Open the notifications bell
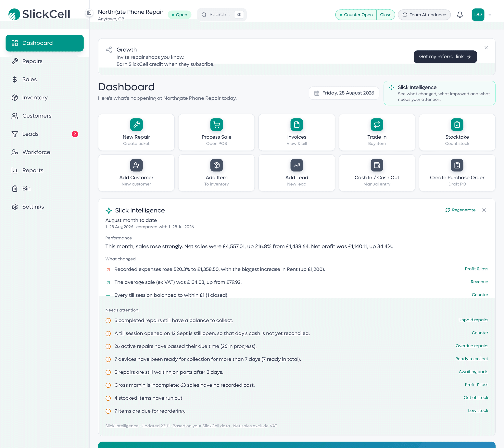This screenshot has width=504, height=448. pyautogui.click(x=460, y=15)
